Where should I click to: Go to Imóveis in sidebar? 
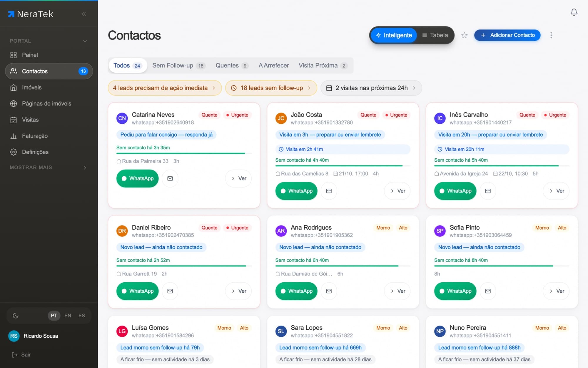tap(49, 87)
